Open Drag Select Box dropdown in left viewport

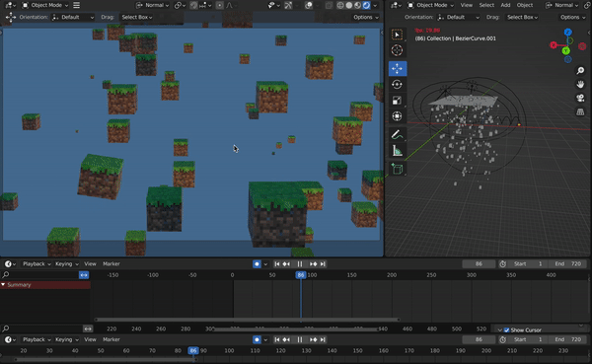click(x=137, y=17)
